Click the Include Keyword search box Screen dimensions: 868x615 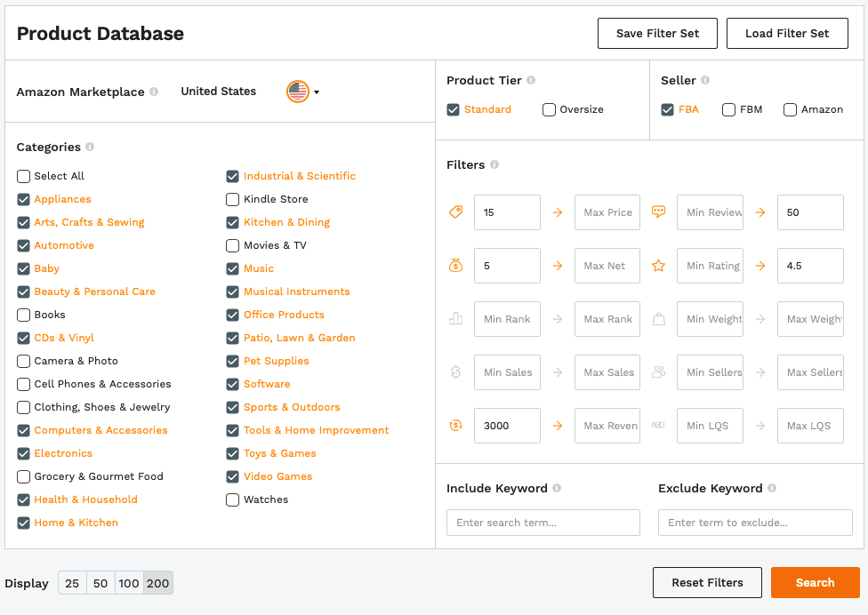pos(543,523)
